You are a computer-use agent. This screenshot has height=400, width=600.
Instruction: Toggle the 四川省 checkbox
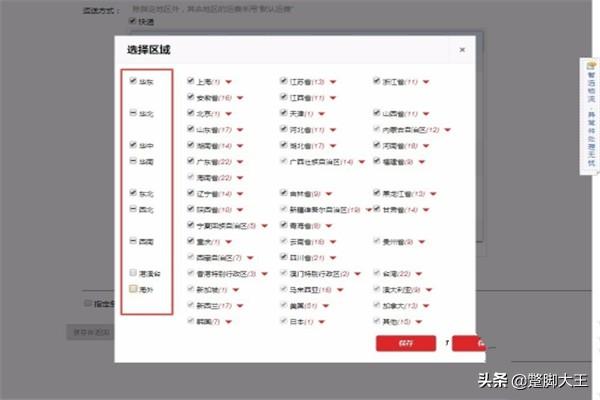click(x=284, y=257)
